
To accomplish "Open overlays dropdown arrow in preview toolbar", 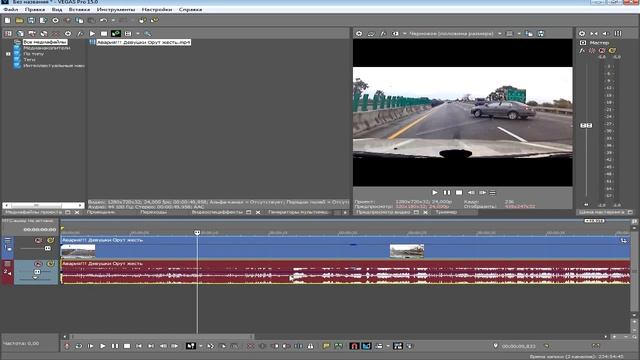I will coord(519,33).
